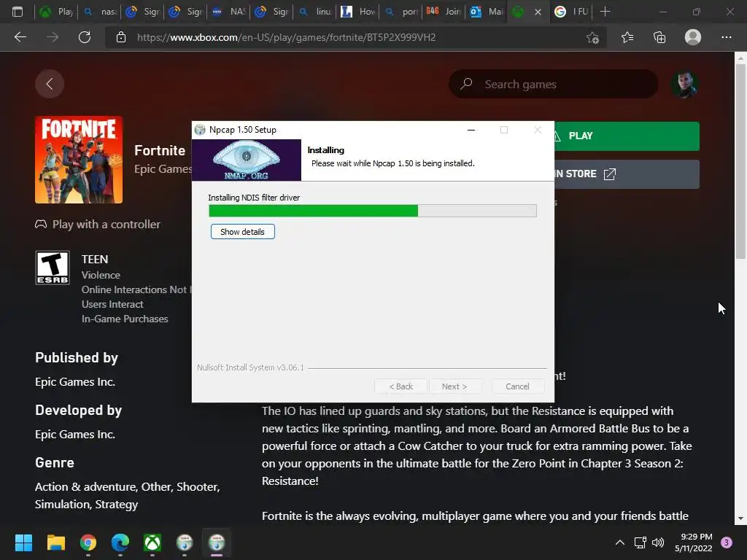747x560 pixels.
Task: Click 'Nullsoft Install System v3.06.1' text
Action: pyautogui.click(x=251, y=367)
